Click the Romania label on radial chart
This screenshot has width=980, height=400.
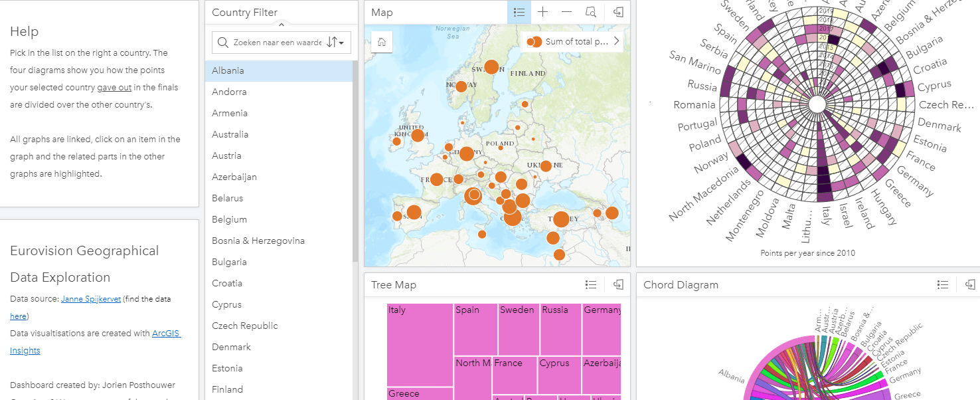tap(694, 105)
